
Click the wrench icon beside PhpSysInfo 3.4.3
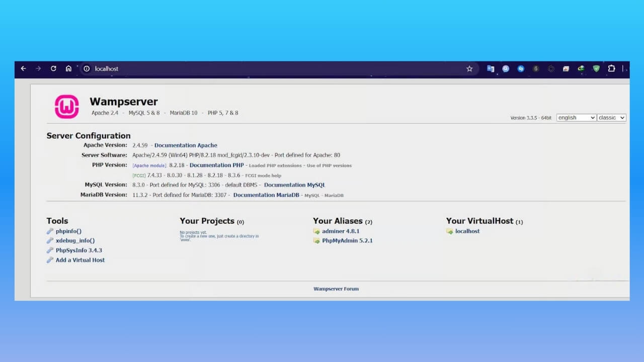click(x=50, y=250)
